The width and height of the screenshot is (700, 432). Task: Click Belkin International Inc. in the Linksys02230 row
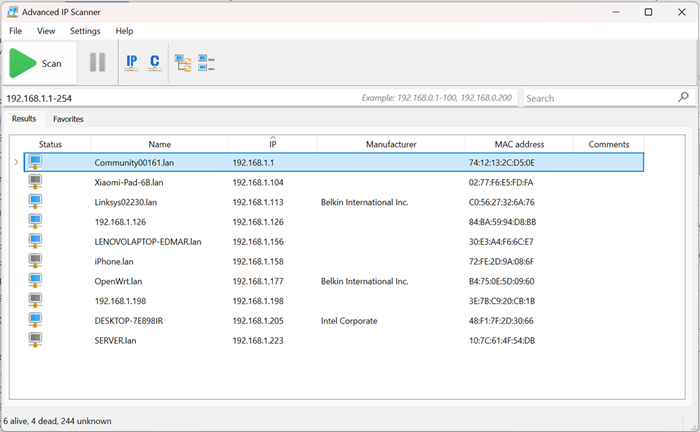coord(364,202)
